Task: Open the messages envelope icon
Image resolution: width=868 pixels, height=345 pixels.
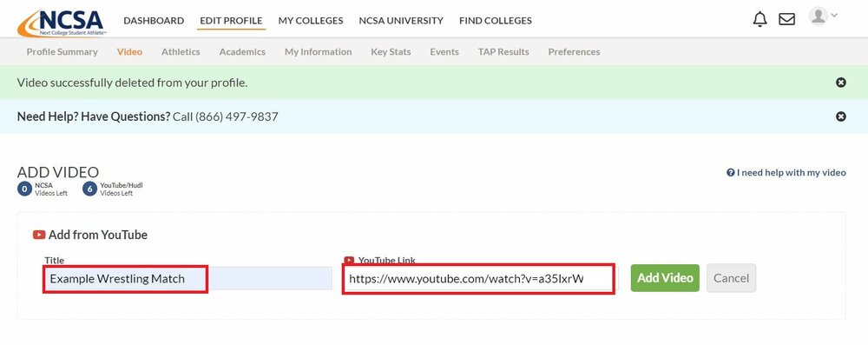Action: 786,19
